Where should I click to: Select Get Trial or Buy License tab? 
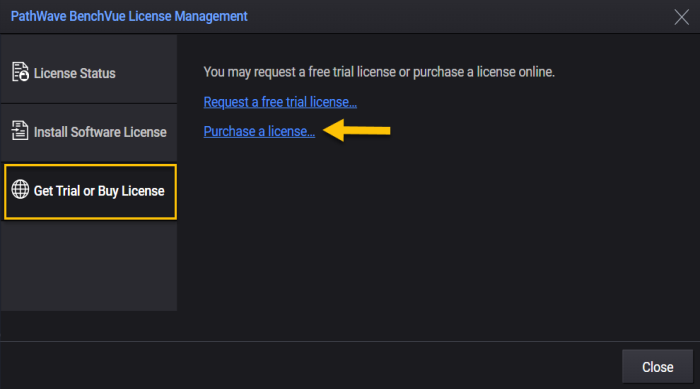tap(90, 192)
